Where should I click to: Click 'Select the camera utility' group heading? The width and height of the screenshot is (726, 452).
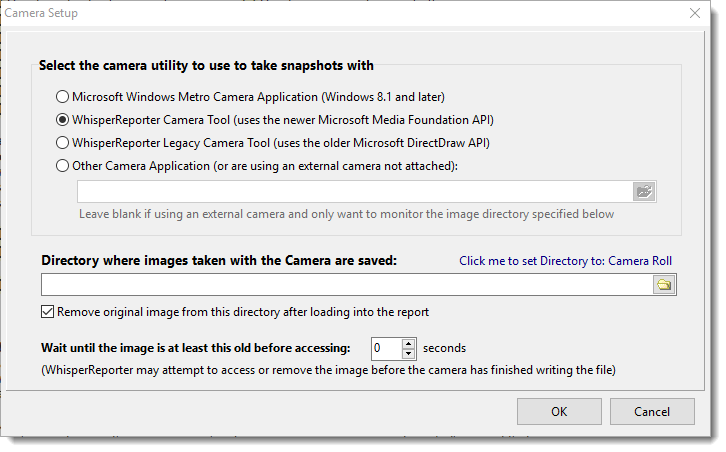[206, 65]
